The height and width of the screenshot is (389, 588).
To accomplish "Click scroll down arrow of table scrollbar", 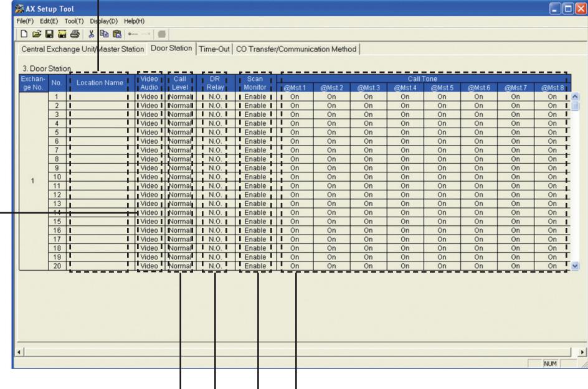I will tap(574, 266).
